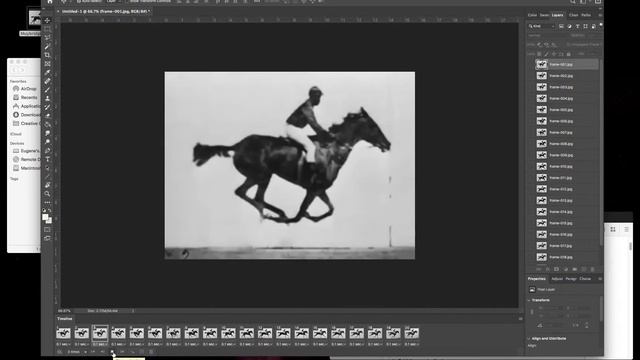Viewport: 640px width, 360px height.
Task: Select the Crop tool
Action: (47, 55)
